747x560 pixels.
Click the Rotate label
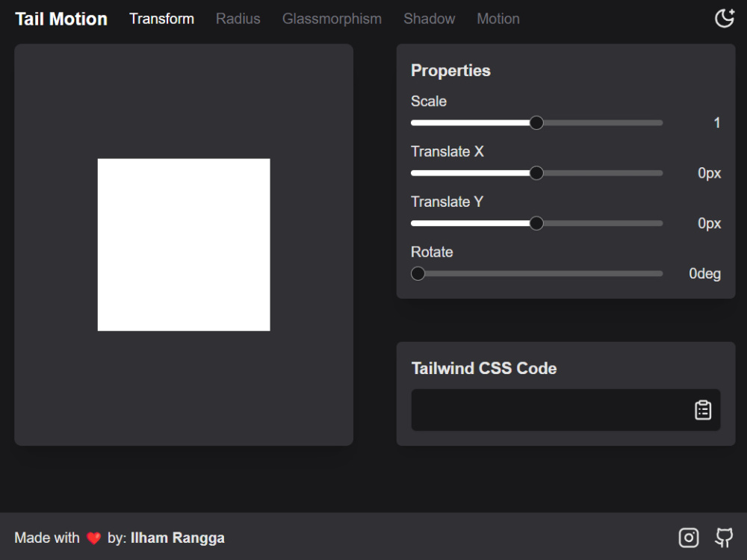432,252
